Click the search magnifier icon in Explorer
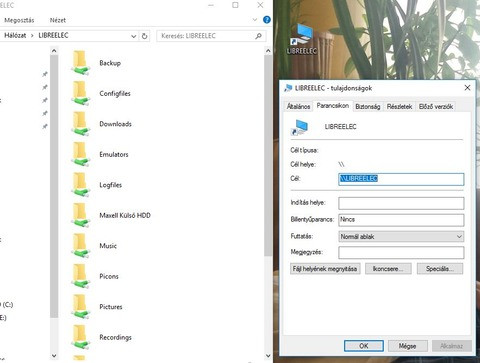The image size is (480, 363). pyautogui.click(x=258, y=36)
